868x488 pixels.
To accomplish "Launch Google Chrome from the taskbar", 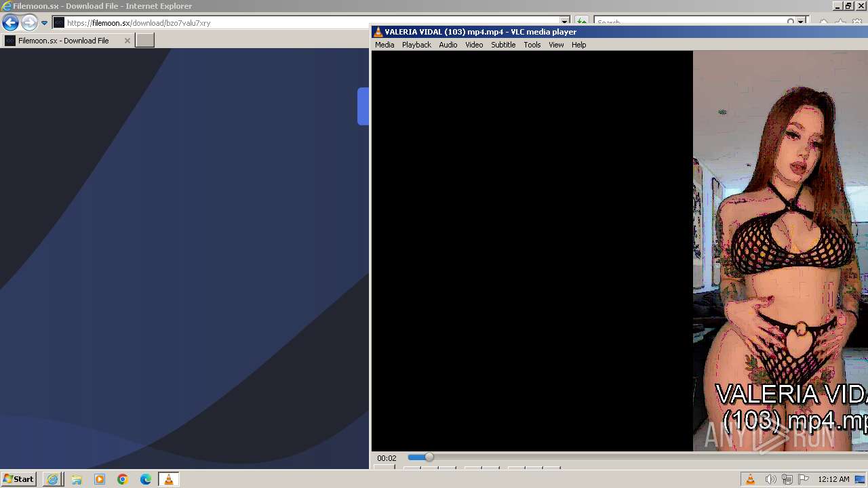I will [122, 479].
